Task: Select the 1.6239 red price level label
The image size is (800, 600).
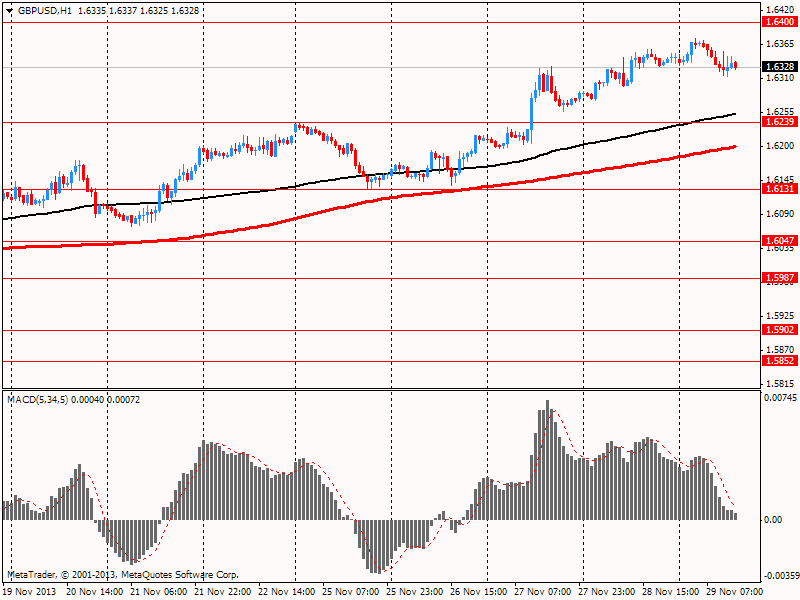Action: point(780,121)
